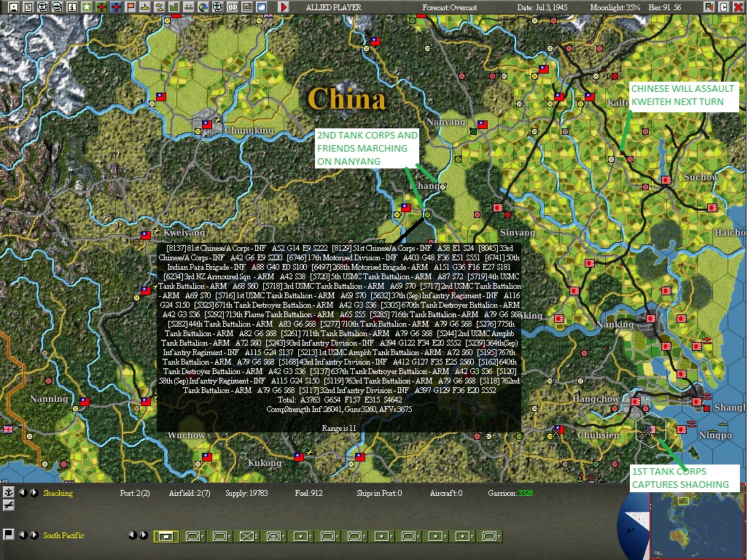This screenshot has width=756, height=560.
Task: Open the information 'i' screen
Action: pos(72,7)
